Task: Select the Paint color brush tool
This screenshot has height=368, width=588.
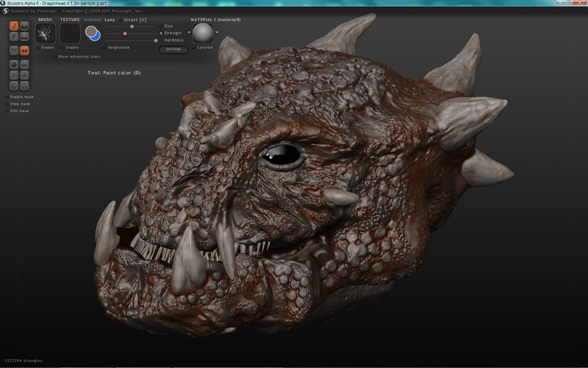Action: (x=15, y=26)
